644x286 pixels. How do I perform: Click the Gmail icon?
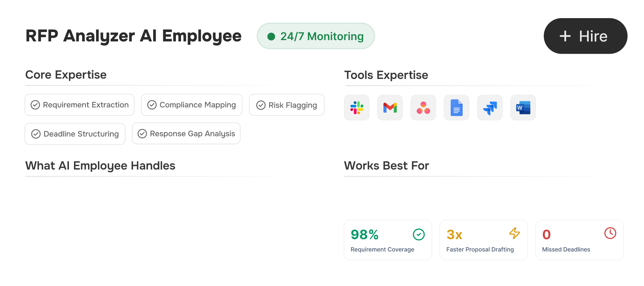click(x=390, y=108)
